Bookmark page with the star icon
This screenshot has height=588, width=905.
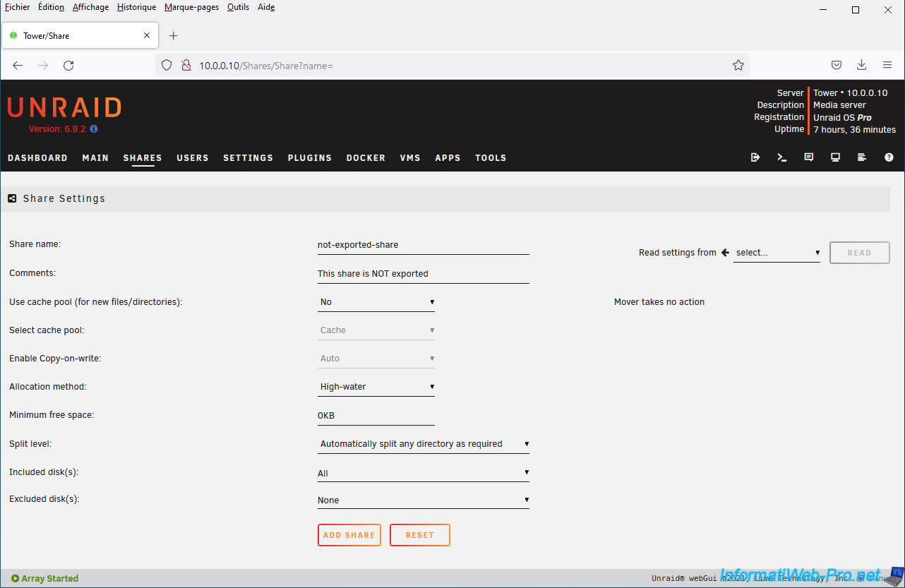pyautogui.click(x=738, y=65)
